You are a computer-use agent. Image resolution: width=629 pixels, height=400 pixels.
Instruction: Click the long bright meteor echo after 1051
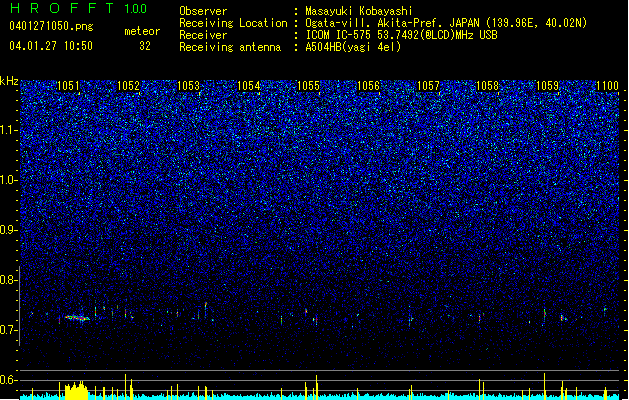(77, 318)
